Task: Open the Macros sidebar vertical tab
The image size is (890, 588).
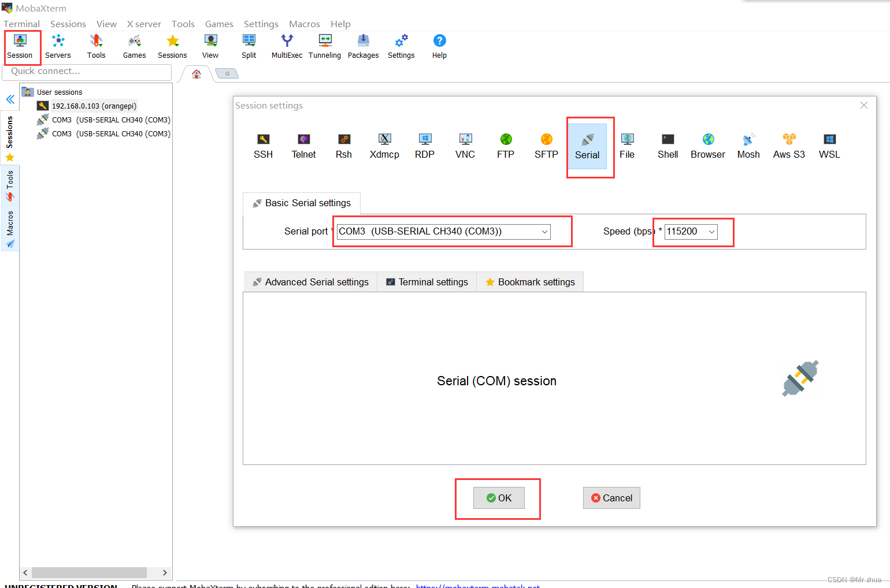Action: (x=10, y=229)
